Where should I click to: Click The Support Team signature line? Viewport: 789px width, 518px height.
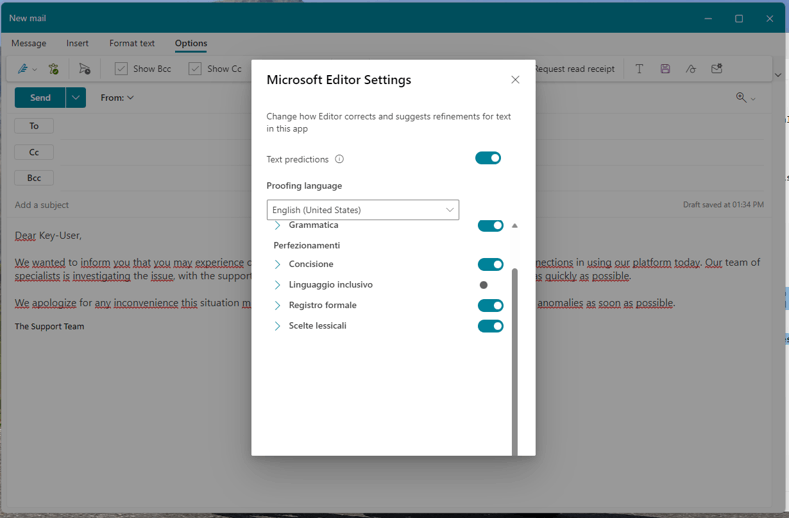pos(49,326)
